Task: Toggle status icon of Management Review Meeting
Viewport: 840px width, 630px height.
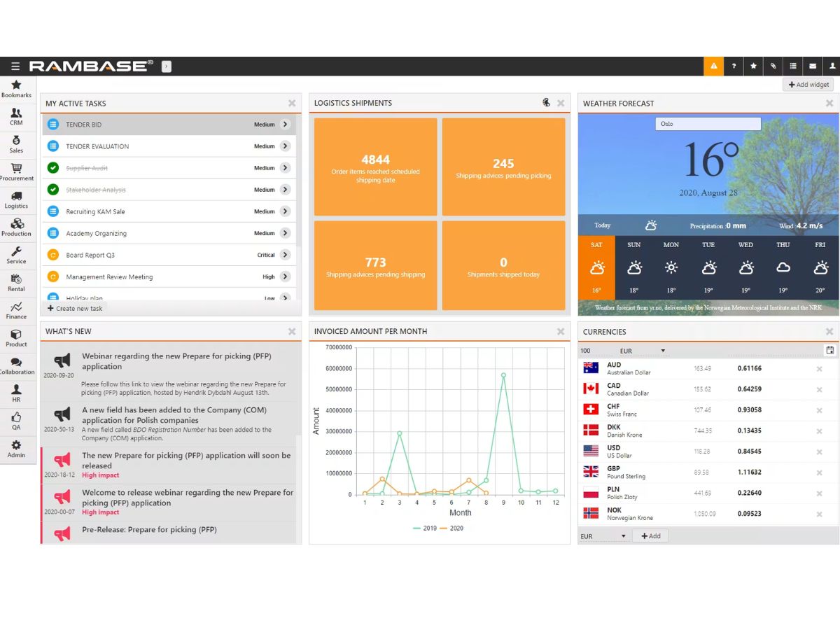Action: (52, 276)
